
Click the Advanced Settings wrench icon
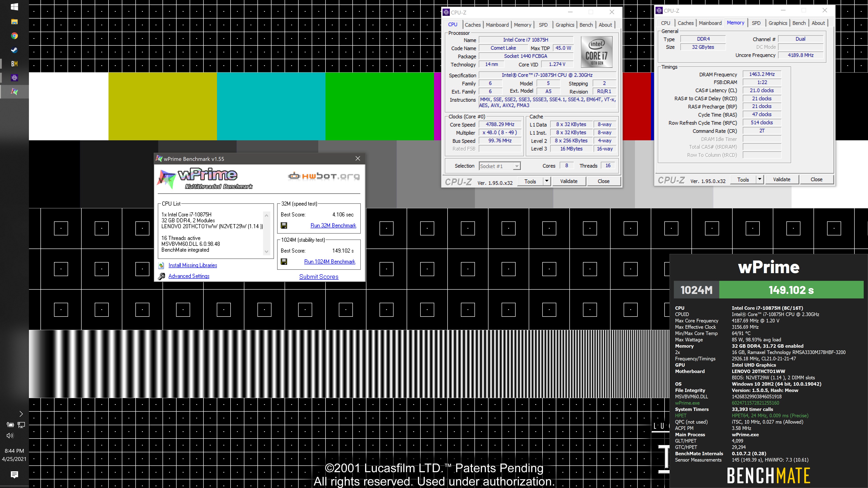click(x=161, y=276)
